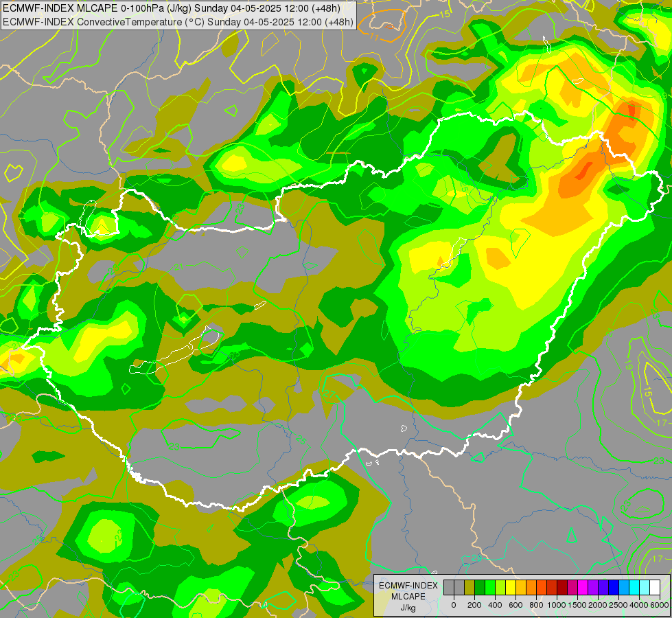This screenshot has height=618, width=672.
Task: Click the legend tick value 800
Action: (536, 605)
